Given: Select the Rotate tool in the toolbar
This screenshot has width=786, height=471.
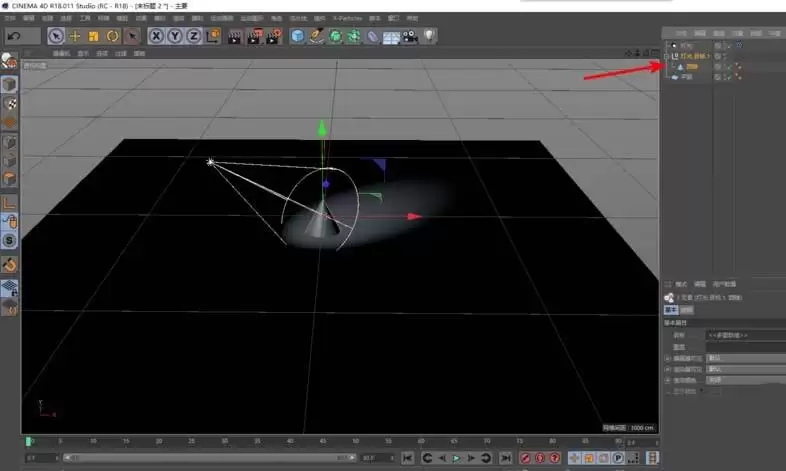Looking at the screenshot, I should tap(112, 36).
